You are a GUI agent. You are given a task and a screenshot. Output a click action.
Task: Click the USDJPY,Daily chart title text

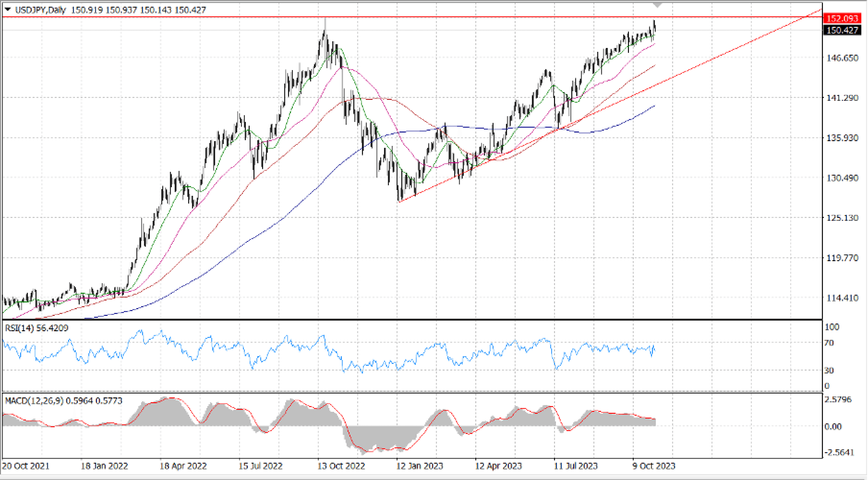(40, 10)
